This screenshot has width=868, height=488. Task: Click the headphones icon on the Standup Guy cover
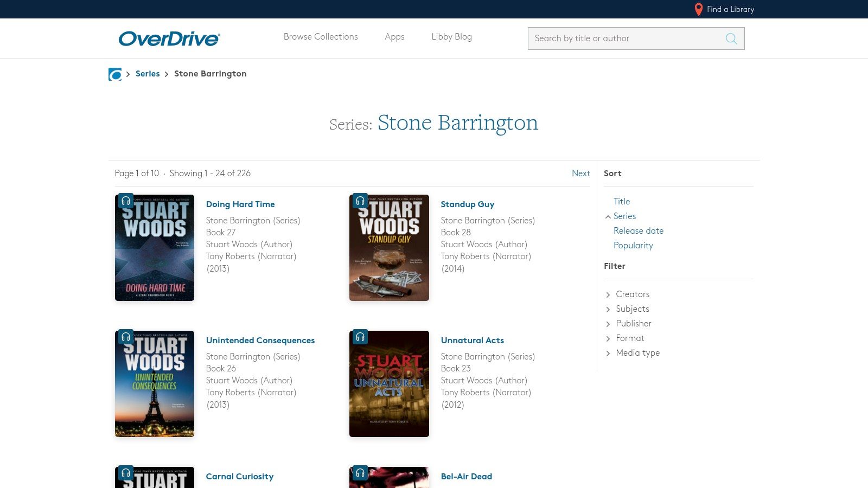(x=360, y=201)
